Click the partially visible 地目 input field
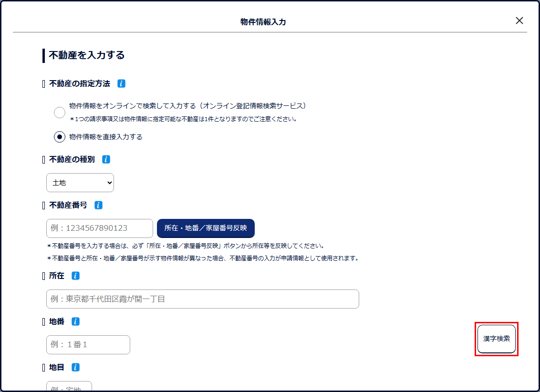 point(69,387)
